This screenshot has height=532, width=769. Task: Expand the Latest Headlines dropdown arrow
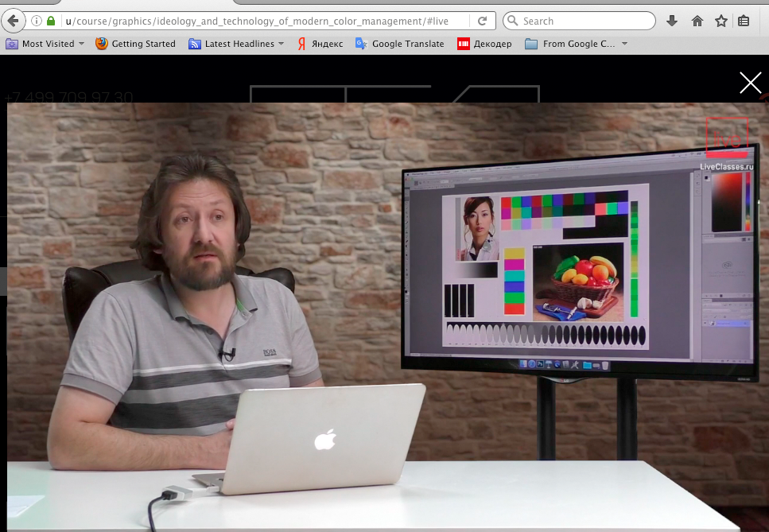281,44
